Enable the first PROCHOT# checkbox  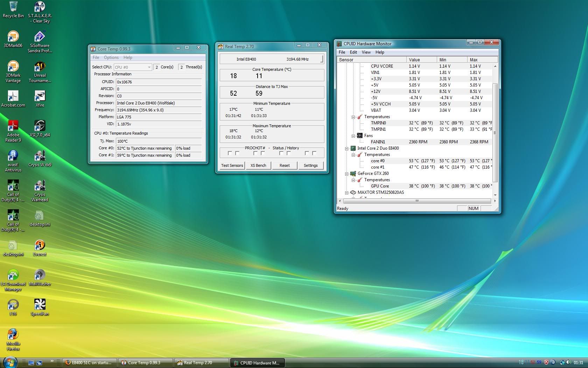[230, 153]
